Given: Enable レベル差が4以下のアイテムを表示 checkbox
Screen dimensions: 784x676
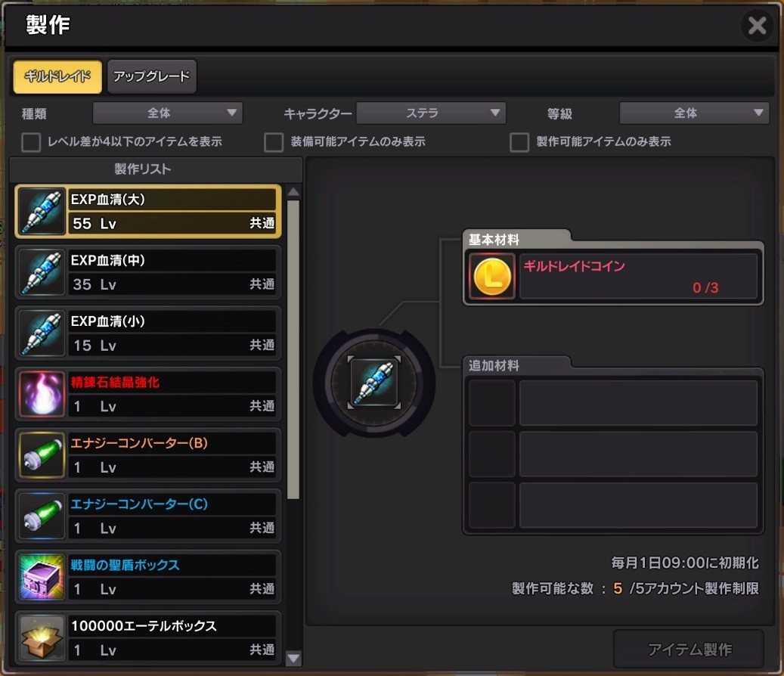Looking at the screenshot, I should pyautogui.click(x=31, y=142).
